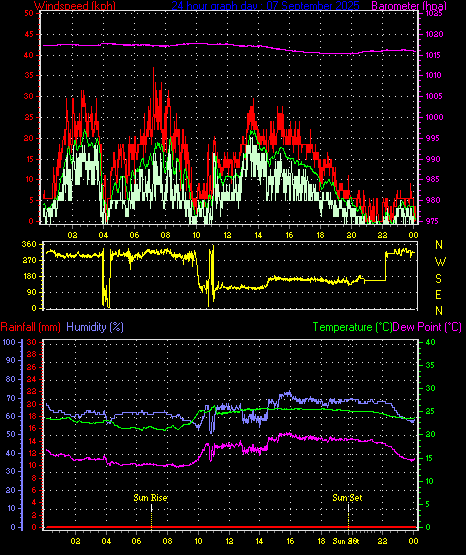The image size is (466, 555).
Task: Click the 1000 barometer axis value
Action: click(x=434, y=117)
